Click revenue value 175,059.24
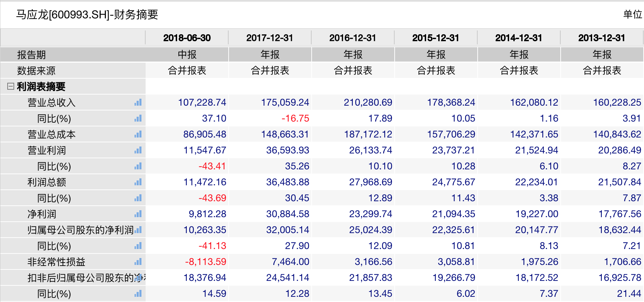 click(x=285, y=103)
